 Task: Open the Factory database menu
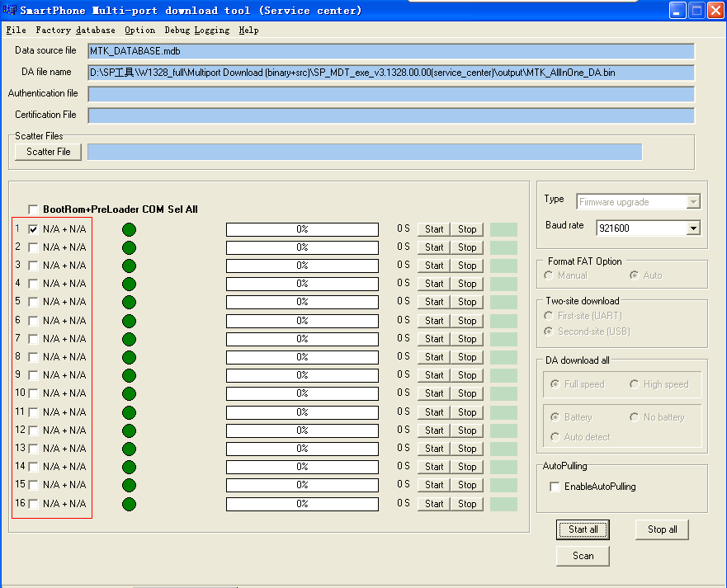tap(76, 31)
